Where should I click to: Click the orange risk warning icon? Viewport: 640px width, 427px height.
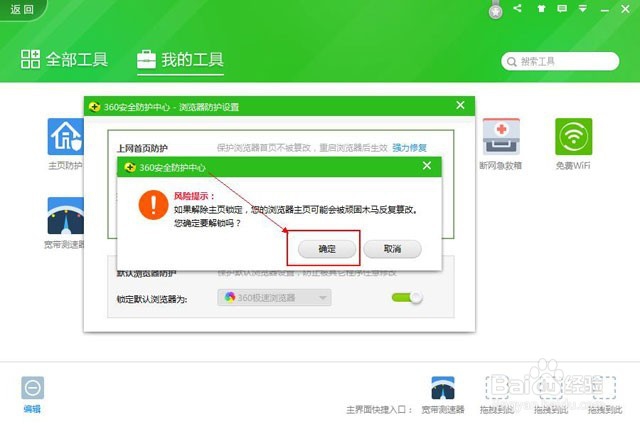[x=153, y=205]
